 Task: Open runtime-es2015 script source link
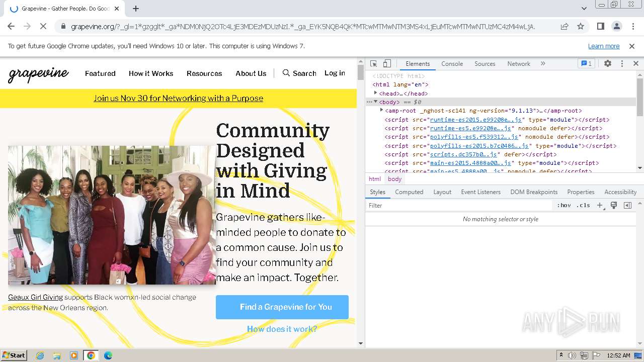click(475, 120)
